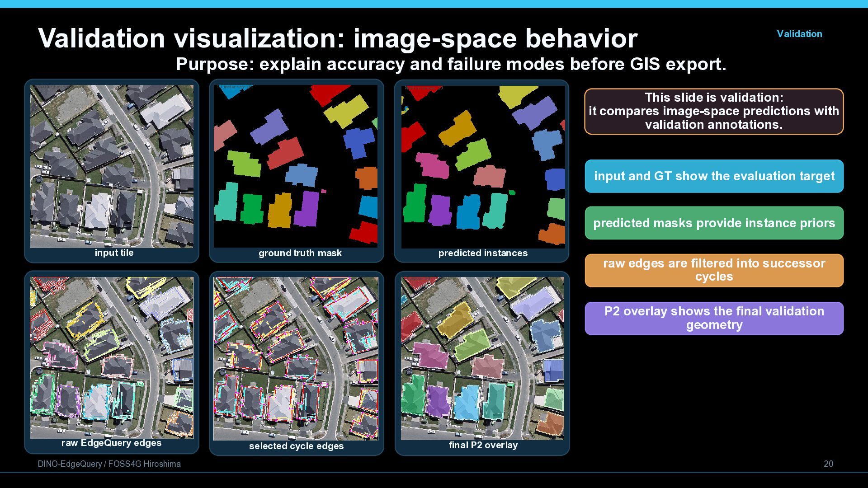This screenshot has height=488, width=868.
Task: Select the predicted instances image
Action: tap(483, 166)
